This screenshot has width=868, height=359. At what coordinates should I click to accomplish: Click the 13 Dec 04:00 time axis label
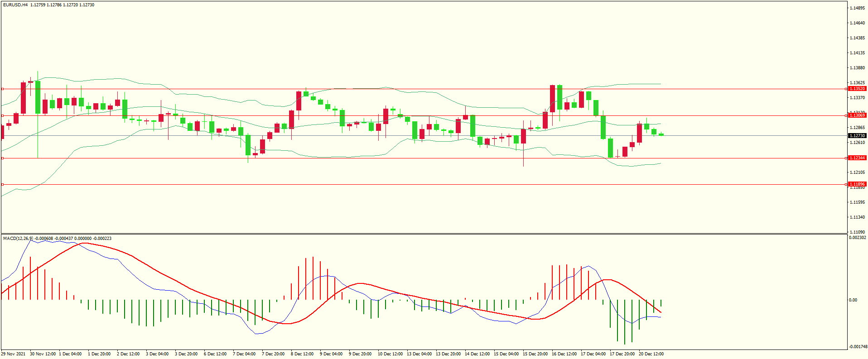(420, 354)
